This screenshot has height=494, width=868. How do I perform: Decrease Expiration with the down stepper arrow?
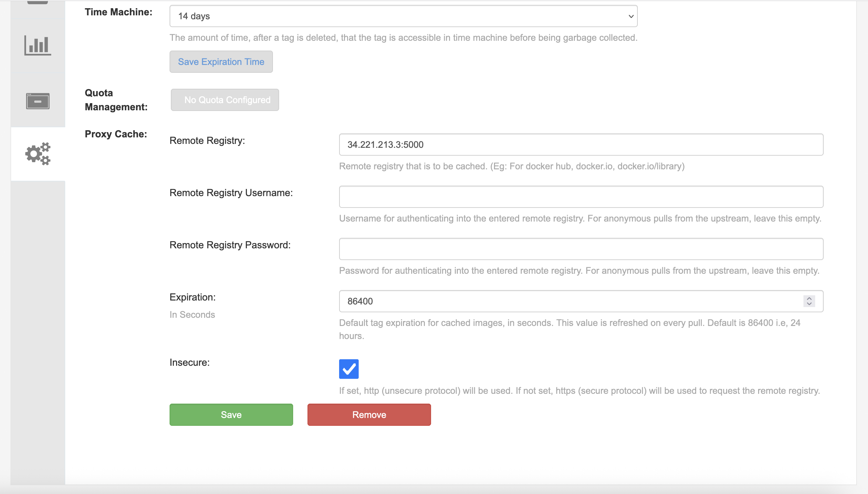tap(809, 304)
